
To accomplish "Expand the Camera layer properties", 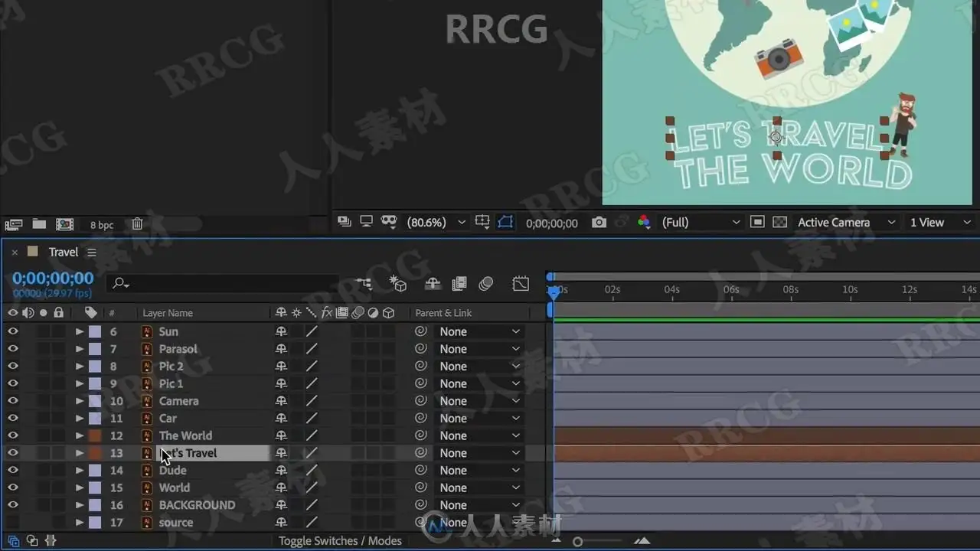I will [x=79, y=401].
